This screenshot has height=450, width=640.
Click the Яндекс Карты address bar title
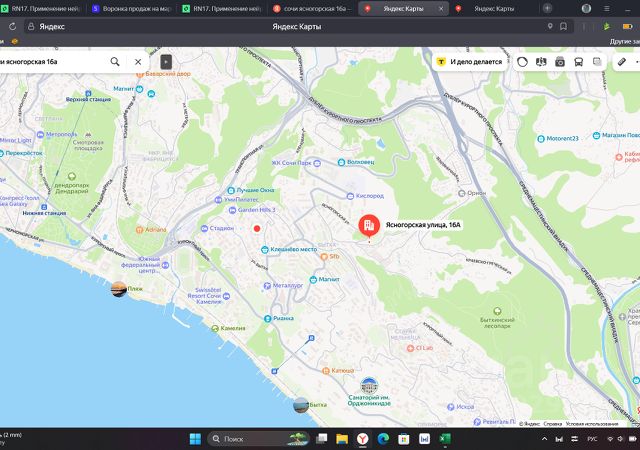(297, 27)
